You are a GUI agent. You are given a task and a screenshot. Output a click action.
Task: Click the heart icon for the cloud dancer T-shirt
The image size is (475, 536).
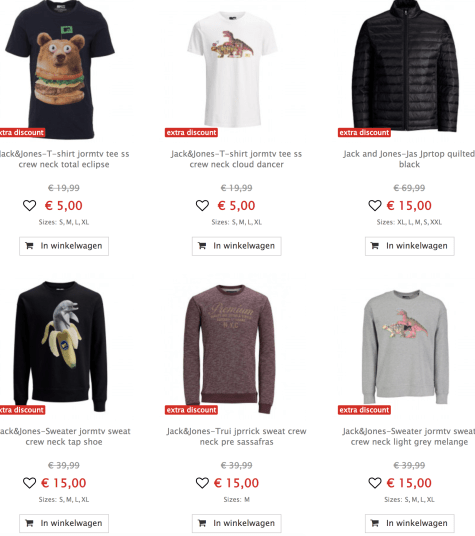[x=202, y=205]
